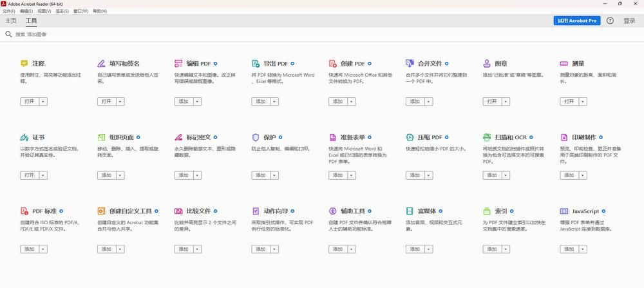Image resolution: width=644 pixels, height=288 pixels.
Task: Expand the dropdown arrow under 图章
Action: (x=506, y=102)
